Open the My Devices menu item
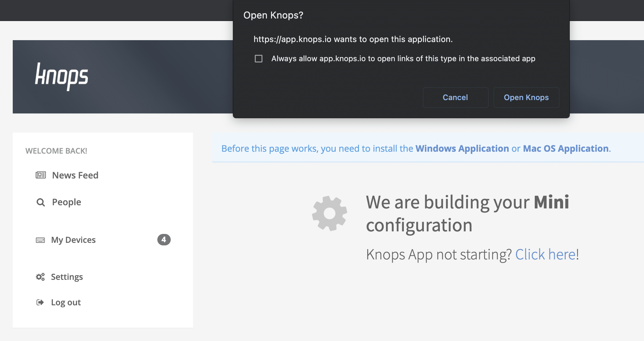Image resolution: width=644 pixels, height=341 pixels. 103,240
